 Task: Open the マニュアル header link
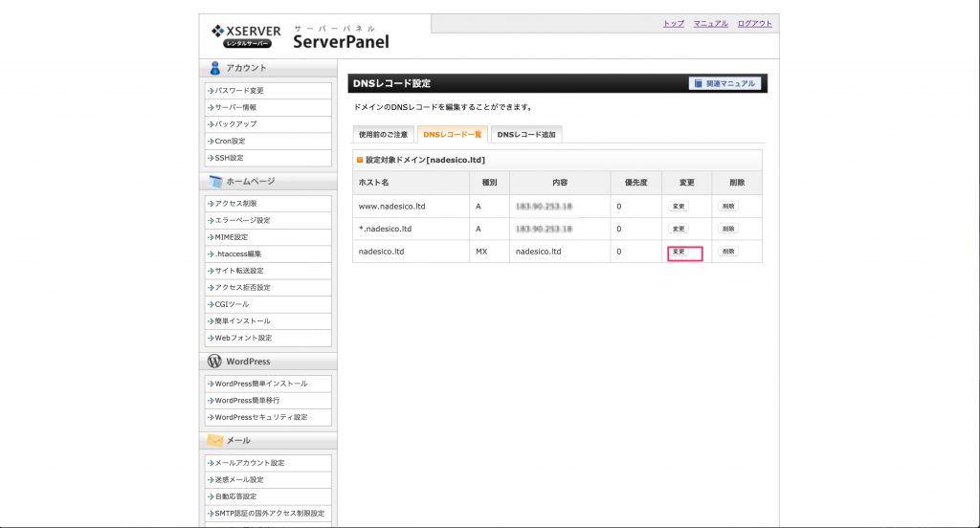[710, 23]
